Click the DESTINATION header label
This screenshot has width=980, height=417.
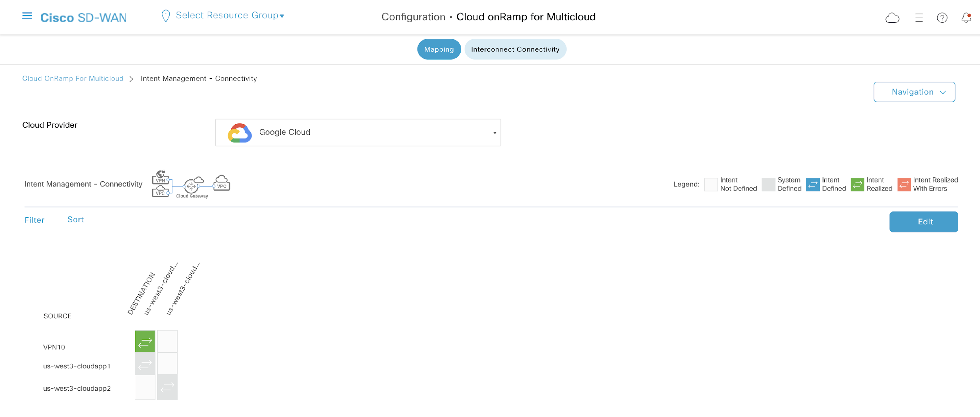(141, 294)
